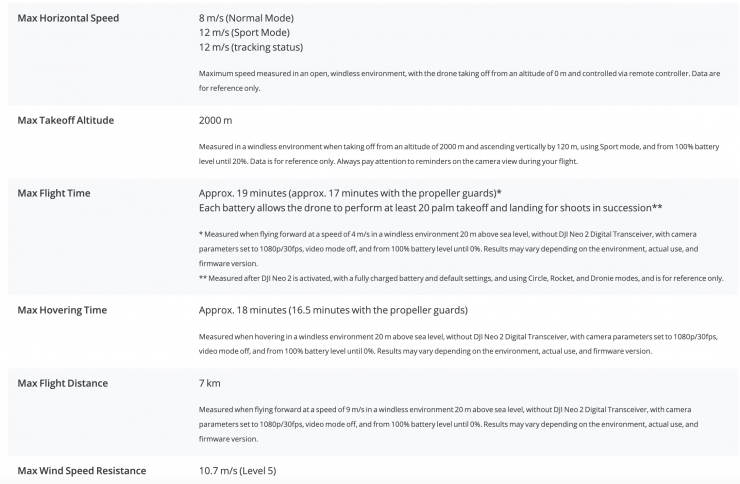Click the 12 m/s (Sport Mode) value
The width and height of the screenshot is (740, 484).
coord(243,33)
